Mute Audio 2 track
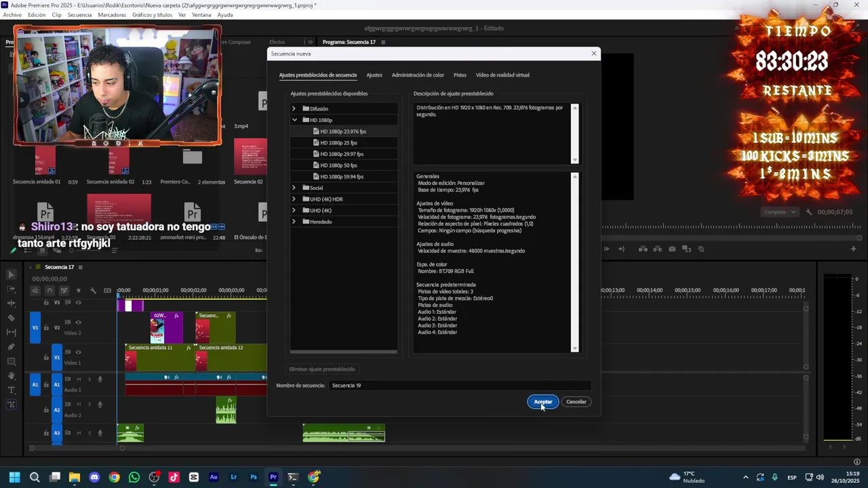 (x=78, y=405)
